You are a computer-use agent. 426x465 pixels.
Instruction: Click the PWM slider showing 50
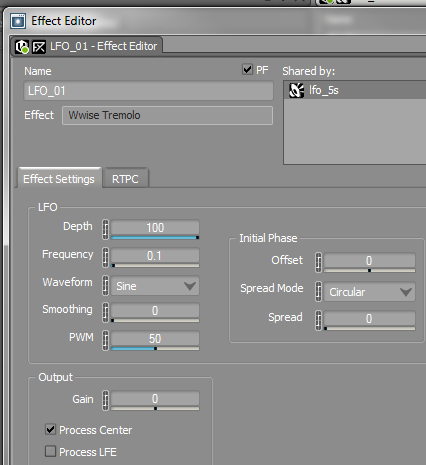[155, 340]
